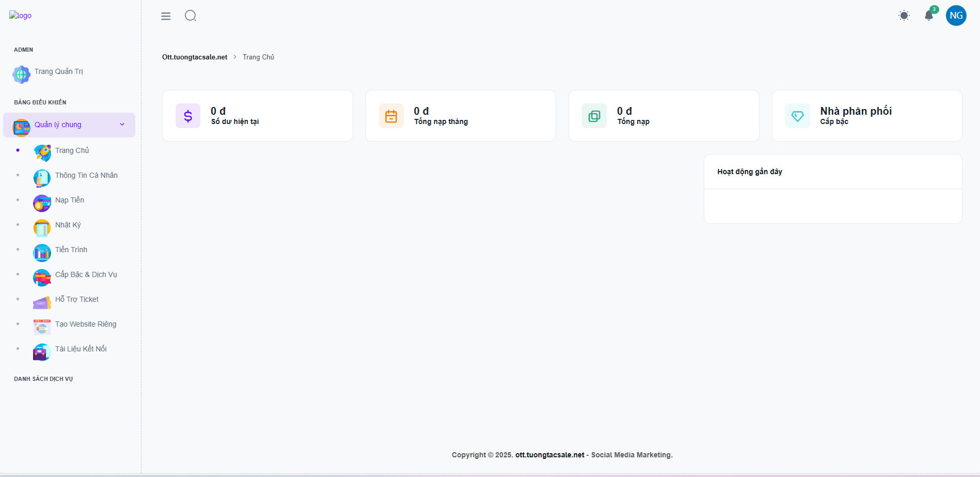Image resolution: width=980 pixels, height=477 pixels.
Task: Collapse the Quản lý chung section
Action: click(58, 125)
